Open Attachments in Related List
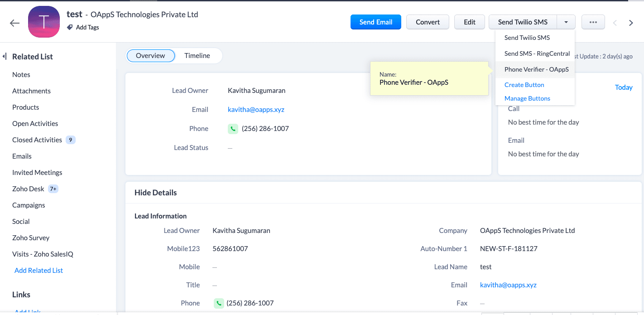This screenshot has width=644, height=315. [31, 91]
